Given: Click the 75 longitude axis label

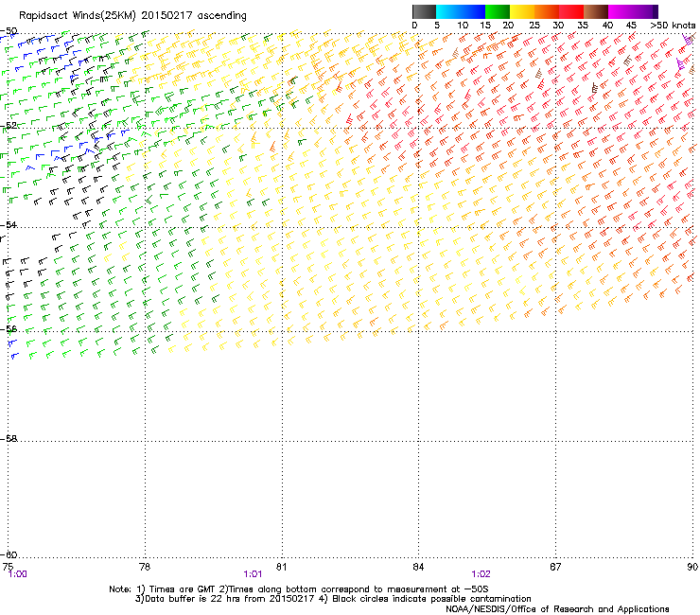Looking at the screenshot, I should pos(8,567).
